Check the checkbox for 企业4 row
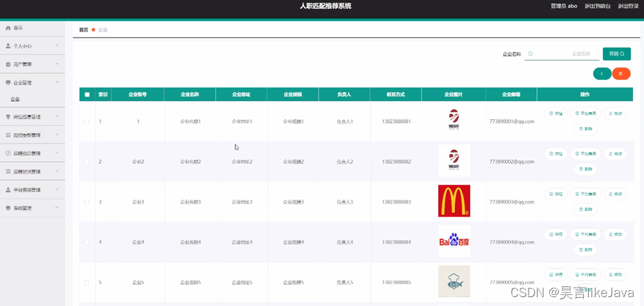 pyautogui.click(x=87, y=242)
